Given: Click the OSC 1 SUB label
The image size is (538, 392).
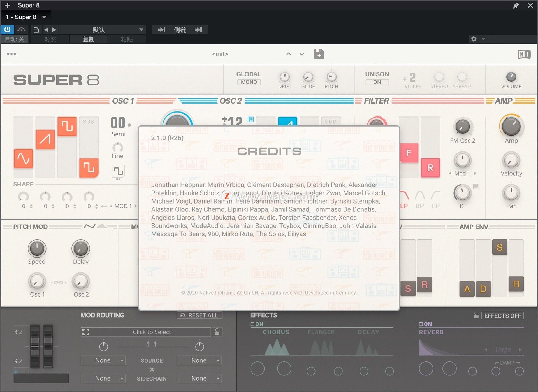Looking at the screenshot, I should click(x=88, y=122).
